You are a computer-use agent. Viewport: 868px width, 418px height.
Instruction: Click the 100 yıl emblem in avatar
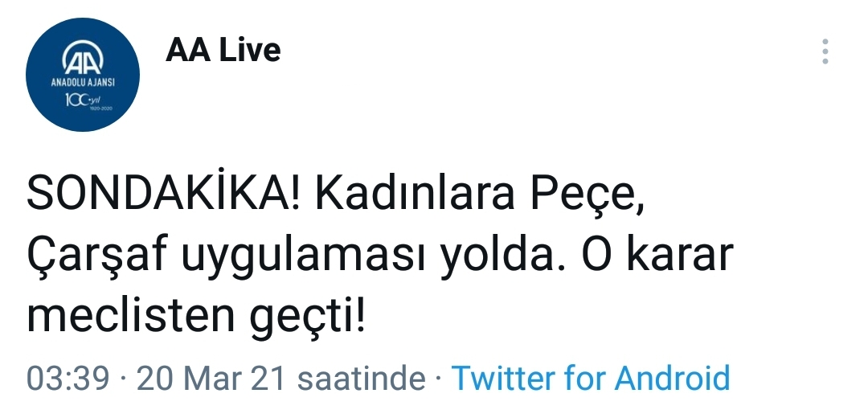click(x=84, y=100)
